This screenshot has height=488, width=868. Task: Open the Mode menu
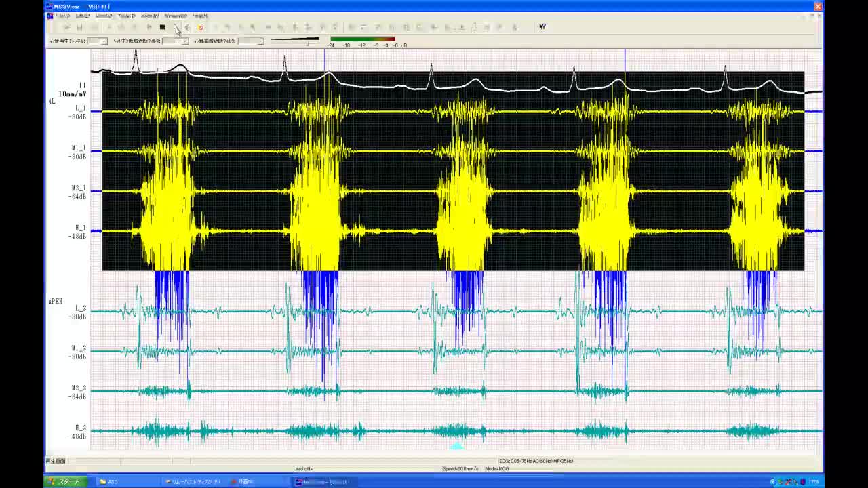pyautogui.click(x=149, y=16)
